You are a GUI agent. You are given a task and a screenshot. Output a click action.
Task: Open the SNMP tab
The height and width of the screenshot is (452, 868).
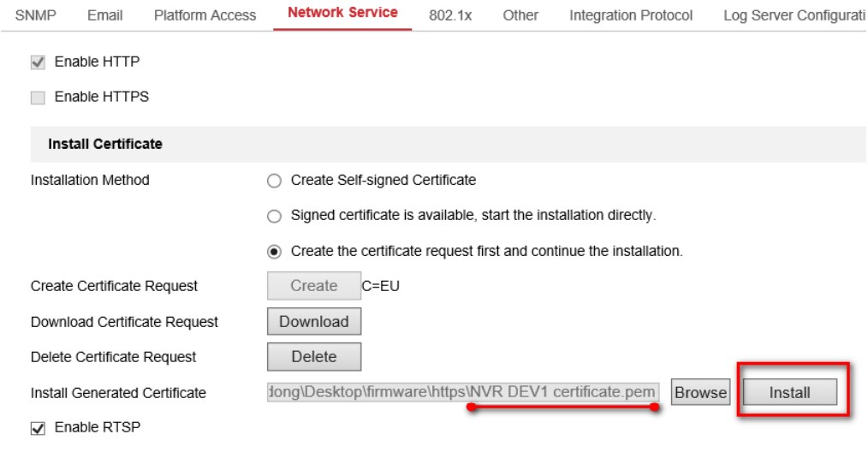coord(36,15)
